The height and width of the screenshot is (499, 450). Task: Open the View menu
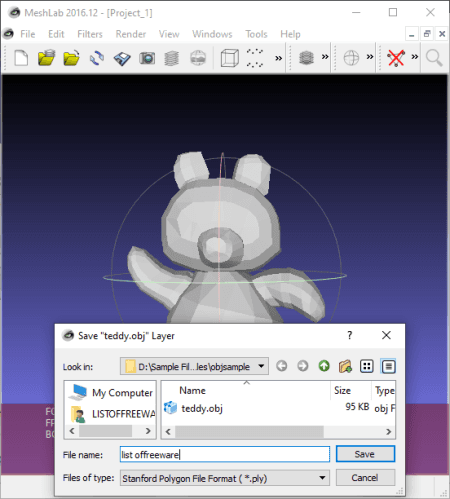coord(169,34)
